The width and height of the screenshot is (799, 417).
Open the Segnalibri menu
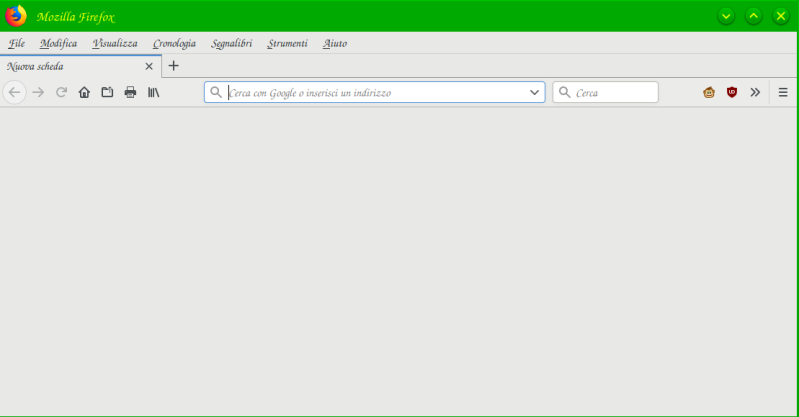[x=232, y=43]
